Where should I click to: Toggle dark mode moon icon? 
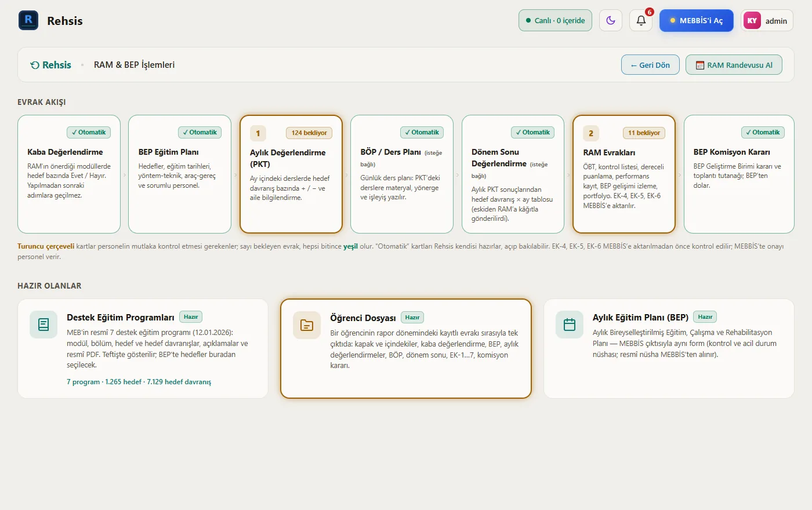tap(611, 20)
